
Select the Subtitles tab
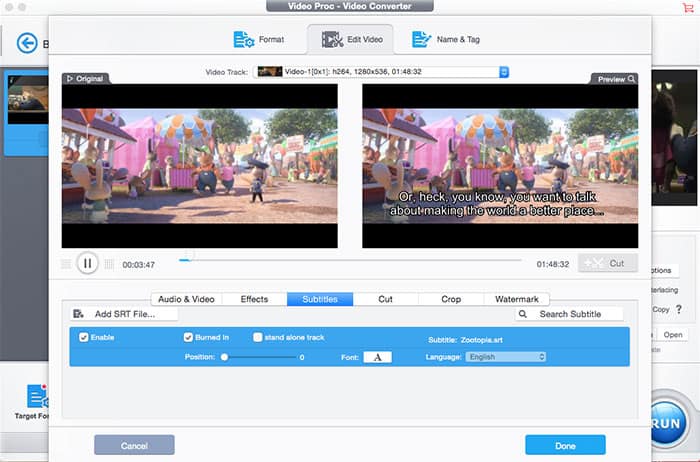320,299
